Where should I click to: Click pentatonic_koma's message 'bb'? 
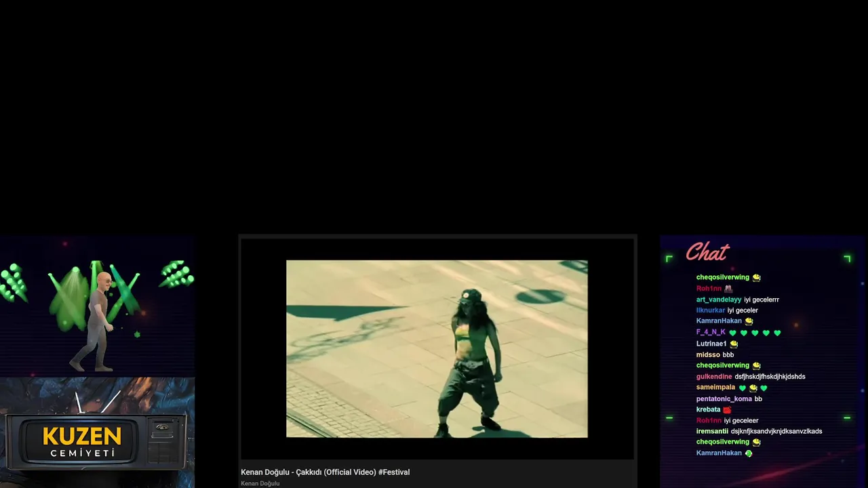758,399
